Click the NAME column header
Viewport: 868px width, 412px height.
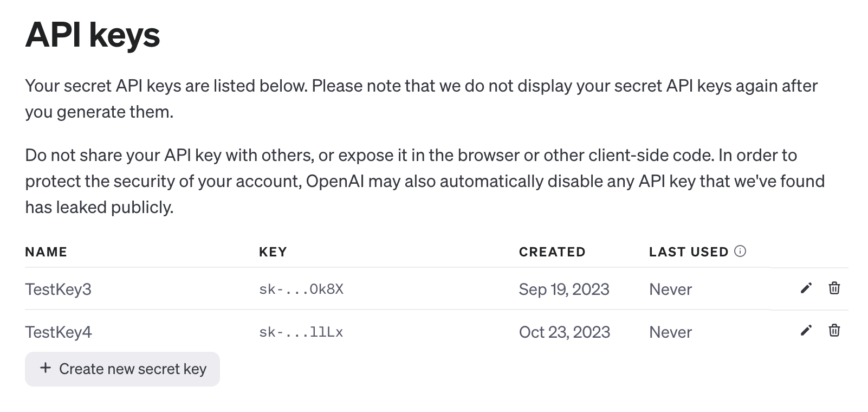tap(46, 252)
